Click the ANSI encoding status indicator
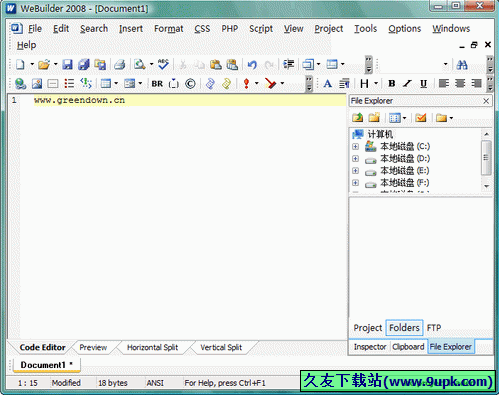This screenshot has height=395, width=499. tap(155, 383)
